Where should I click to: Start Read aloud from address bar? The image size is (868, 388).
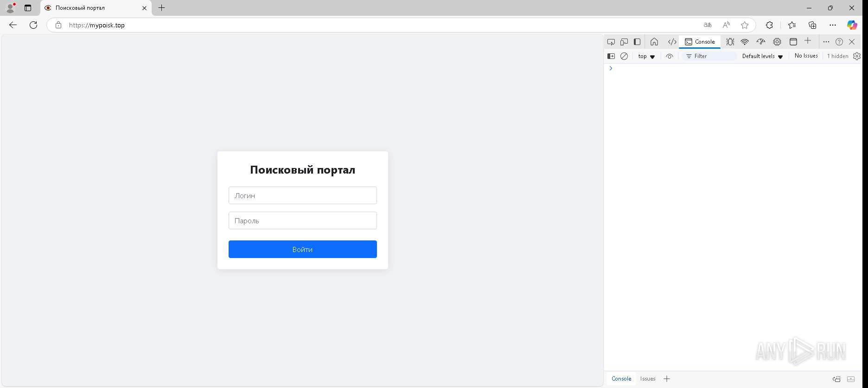pos(726,25)
